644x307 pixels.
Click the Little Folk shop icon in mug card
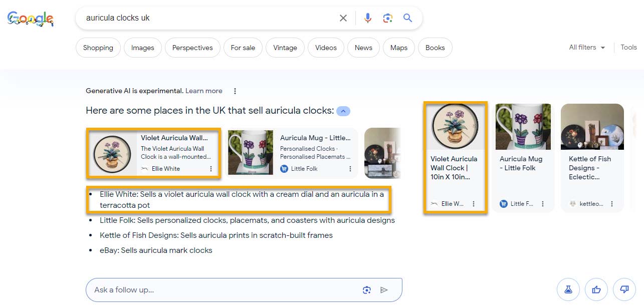(x=284, y=169)
